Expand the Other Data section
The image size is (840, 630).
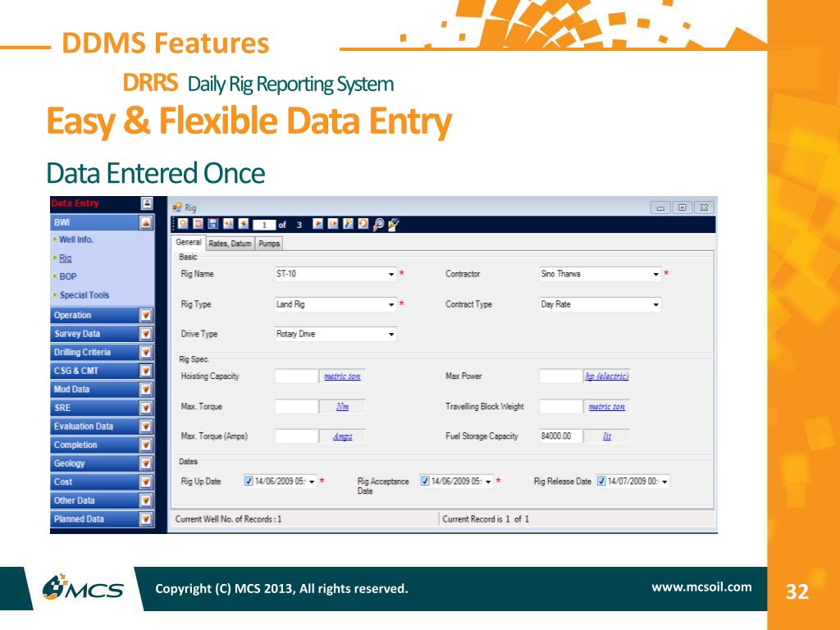(146, 500)
